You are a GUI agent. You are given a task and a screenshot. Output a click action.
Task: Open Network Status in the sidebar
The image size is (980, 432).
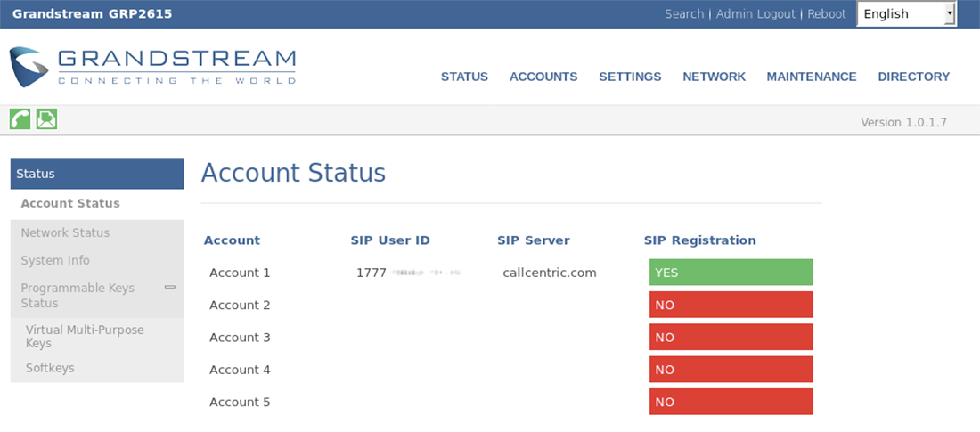(x=65, y=232)
